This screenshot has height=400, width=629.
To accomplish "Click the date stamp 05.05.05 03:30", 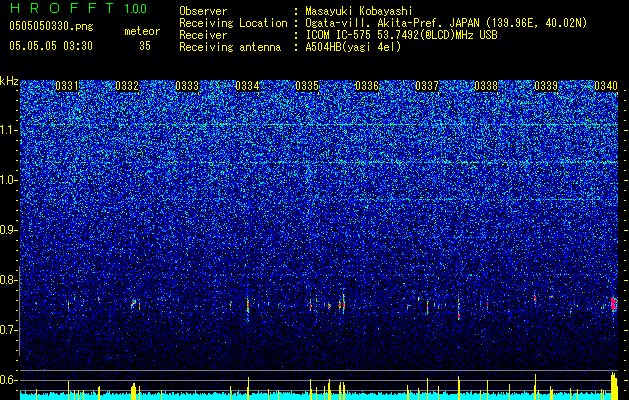I will click(51, 46).
